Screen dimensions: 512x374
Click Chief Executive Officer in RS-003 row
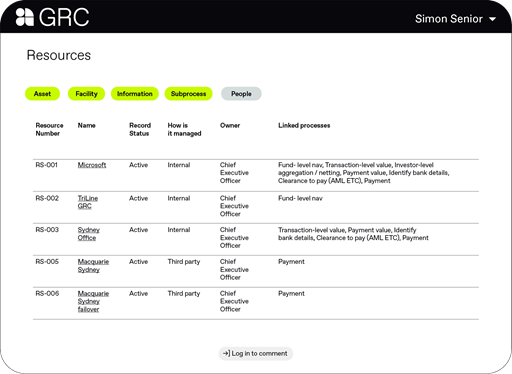234,238
